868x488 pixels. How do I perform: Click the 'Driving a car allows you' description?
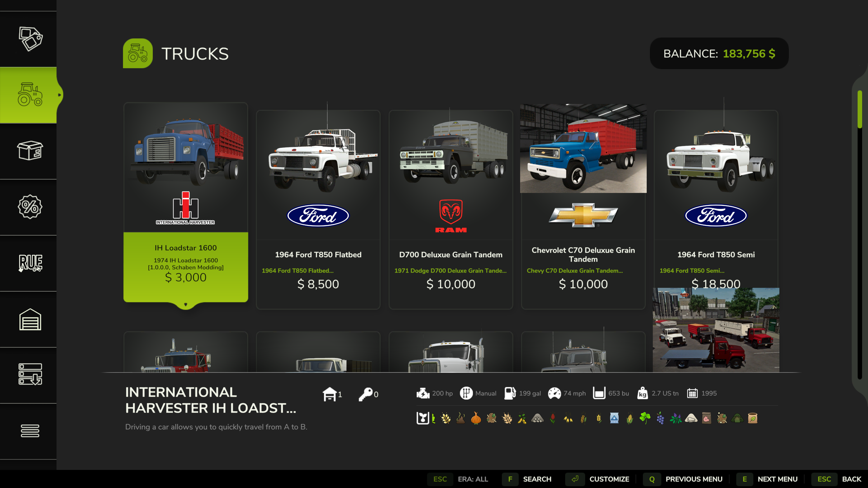point(216,427)
